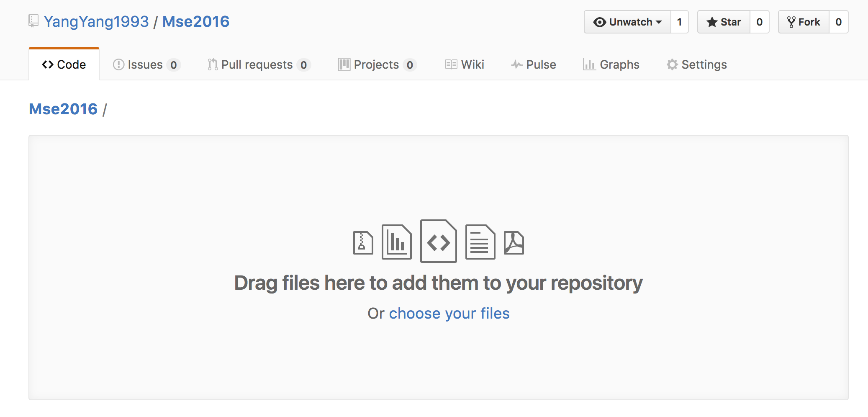868x417 pixels.
Task: Open the YangYang1993 user profile link
Action: coord(96,21)
